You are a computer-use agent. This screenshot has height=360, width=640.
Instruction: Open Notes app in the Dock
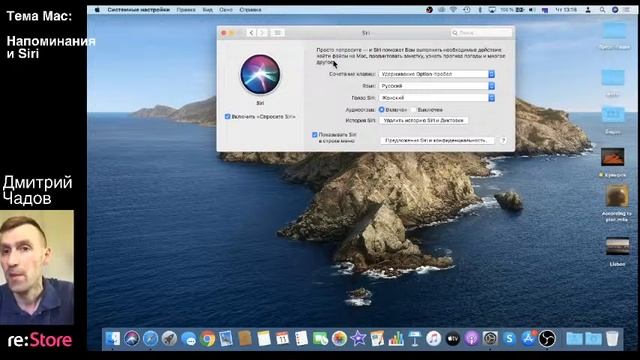tap(264, 339)
